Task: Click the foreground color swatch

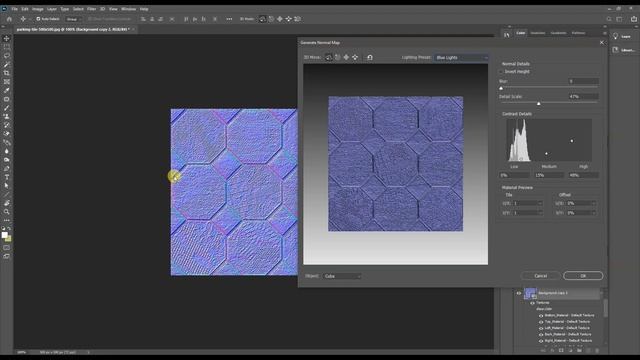Action: pyautogui.click(x=5, y=235)
